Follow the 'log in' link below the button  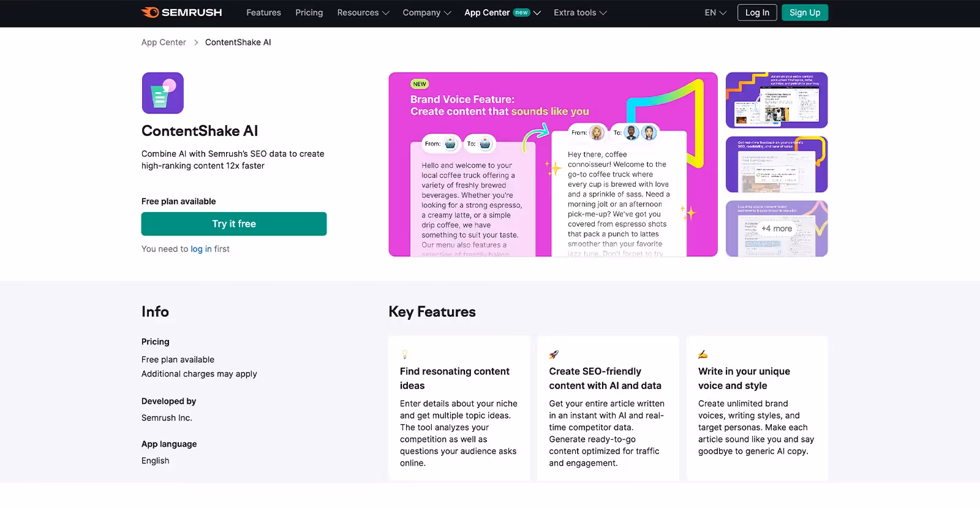pyautogui.click(x=201, y=249)
